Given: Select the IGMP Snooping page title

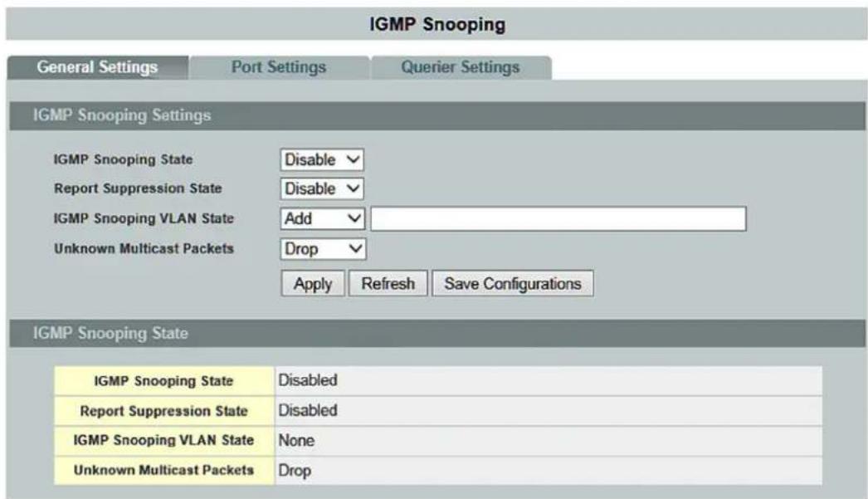Looking at the screenshot, I should (x=437, y=24).
